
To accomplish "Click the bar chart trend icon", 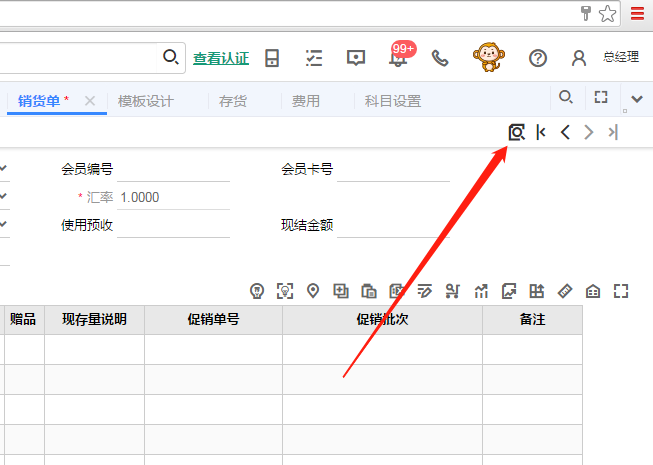I will pyautogui.click(x=481, y=291).
